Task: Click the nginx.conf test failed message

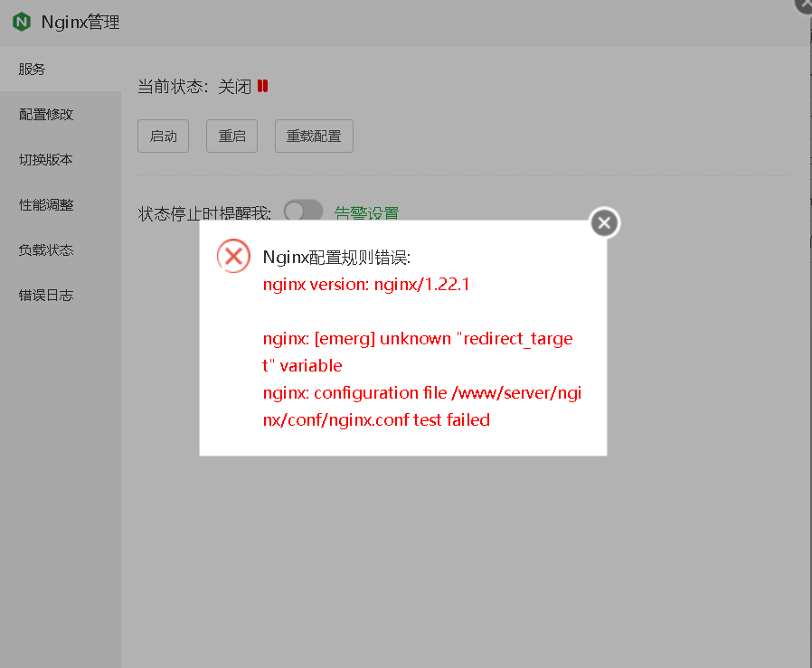Action: pyautogui.click(x=422, y=406)
